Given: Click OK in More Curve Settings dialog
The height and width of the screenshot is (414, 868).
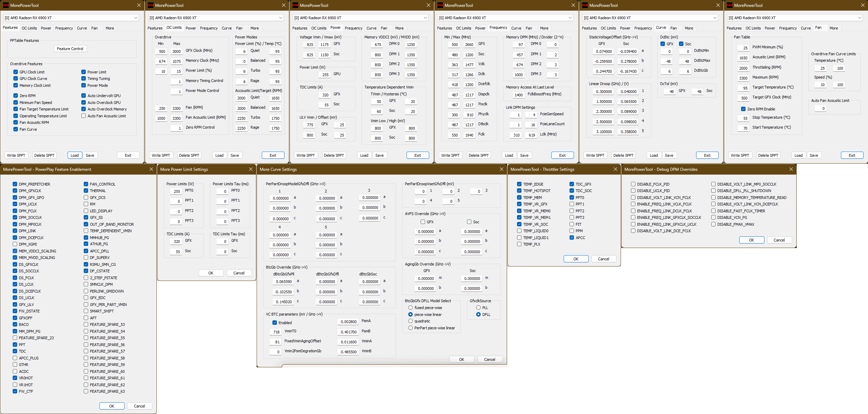Looking at the screenshot, I should click(462, 359).
